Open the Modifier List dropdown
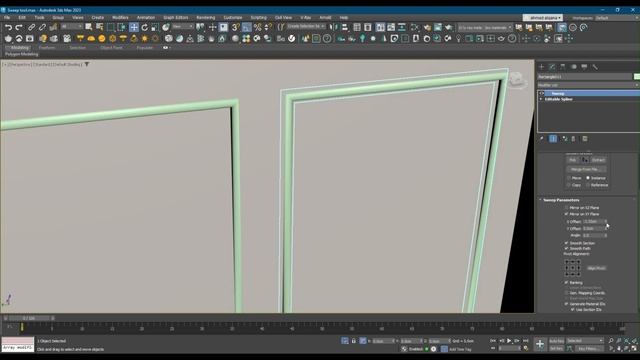This screenshot has width=640, height=360. click(x=588, y=85)
